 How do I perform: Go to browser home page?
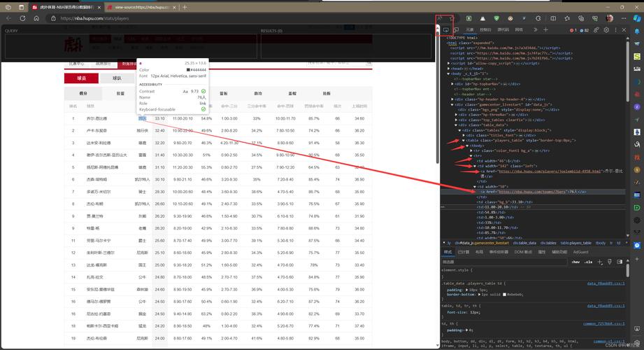pyautogui.click(x=36, y=18)
